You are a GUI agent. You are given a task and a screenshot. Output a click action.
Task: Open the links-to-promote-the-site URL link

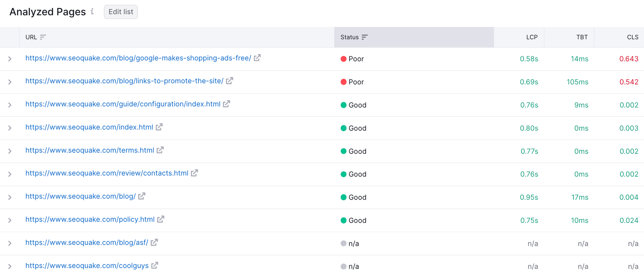pos(124,81)
